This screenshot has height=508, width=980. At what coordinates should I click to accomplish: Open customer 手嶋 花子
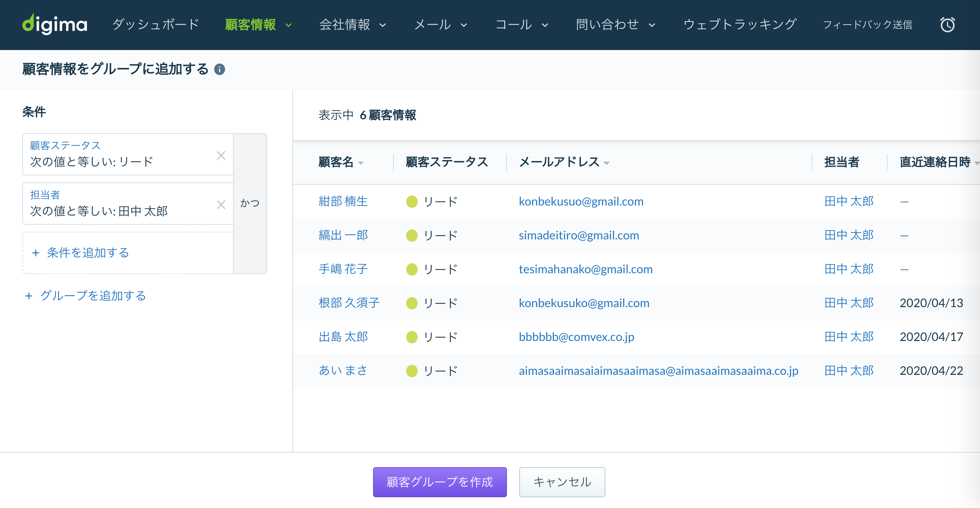click(x=343, y=269)
